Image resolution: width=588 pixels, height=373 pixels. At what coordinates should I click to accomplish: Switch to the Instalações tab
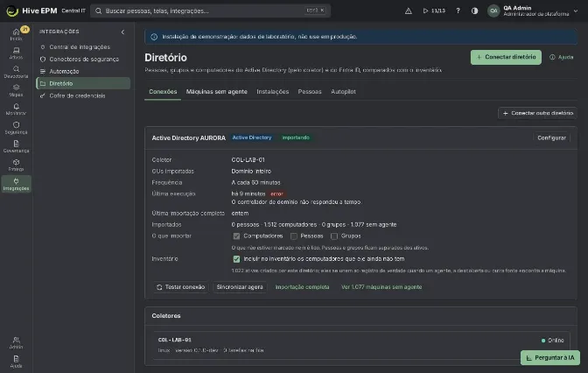coord(273,92)
